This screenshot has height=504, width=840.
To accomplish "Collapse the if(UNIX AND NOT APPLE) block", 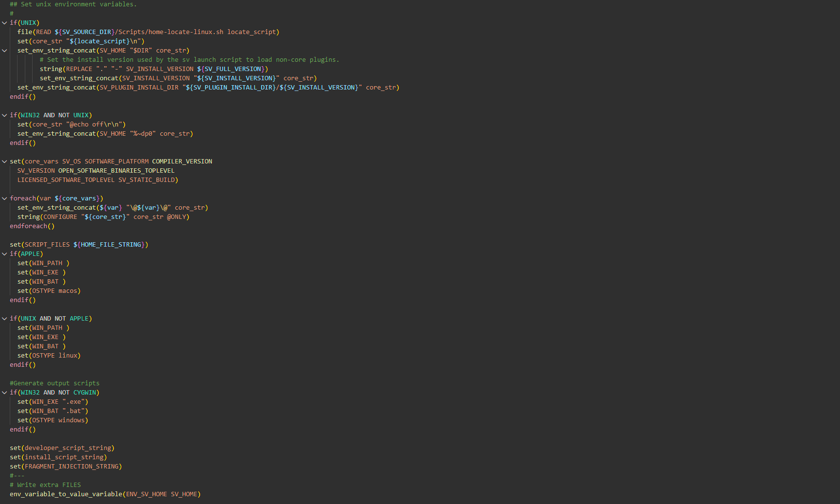I will click(x=4, y=319).
